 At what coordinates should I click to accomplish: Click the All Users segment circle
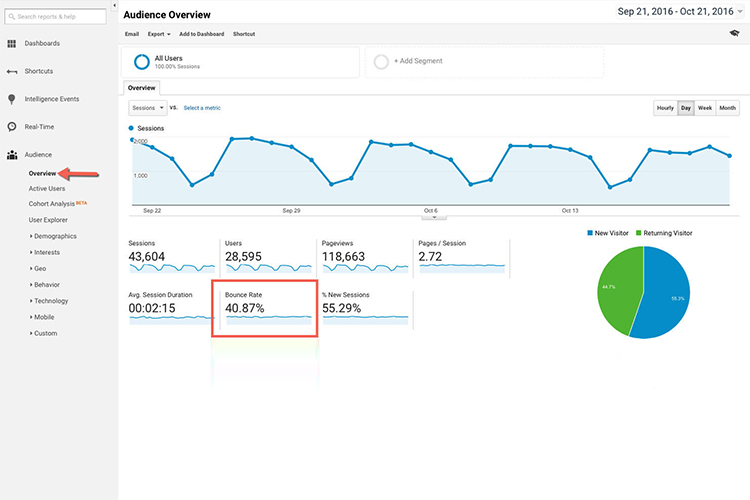[x=142, y=62]
